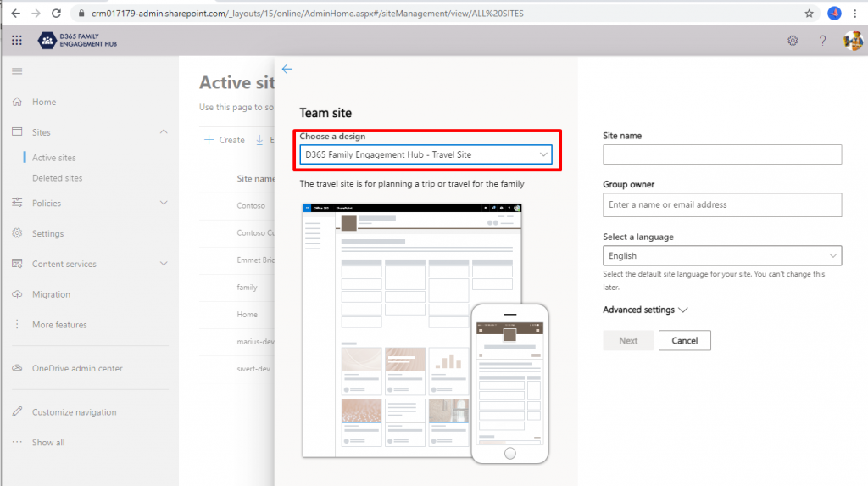Click the Sites icon in sidebar
Image resolution: width=868 pixels, height=486 pixels.
tap(17, 132)
